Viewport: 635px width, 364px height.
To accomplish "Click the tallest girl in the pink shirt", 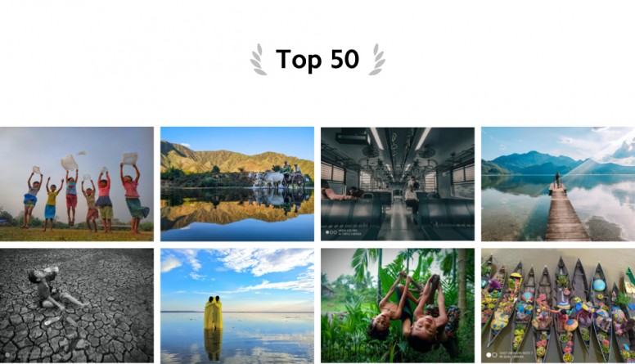I will [x=134, y=198].
